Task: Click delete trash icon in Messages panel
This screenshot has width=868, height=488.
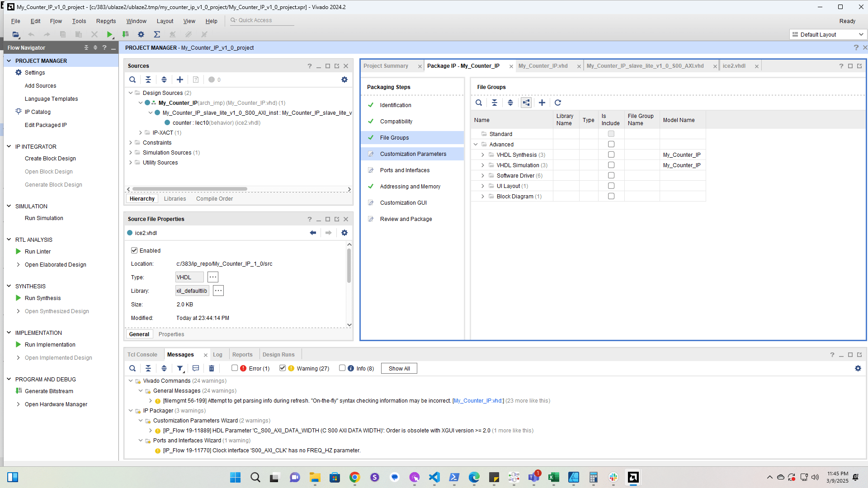Action: click(x=212, y=368)
